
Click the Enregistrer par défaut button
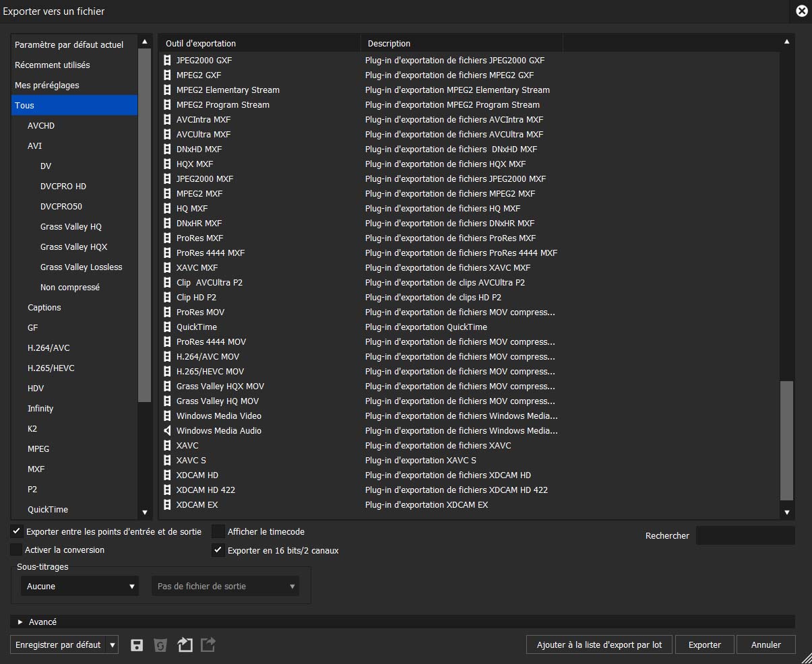click(59, 645)
